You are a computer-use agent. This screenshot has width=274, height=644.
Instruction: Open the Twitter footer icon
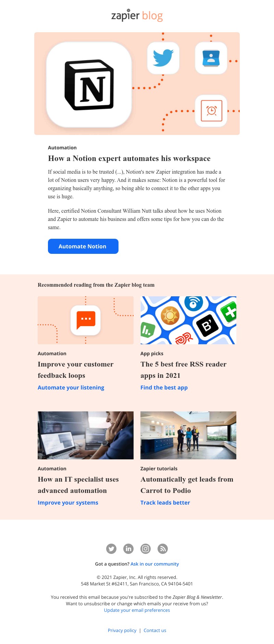tap(111, 549)
